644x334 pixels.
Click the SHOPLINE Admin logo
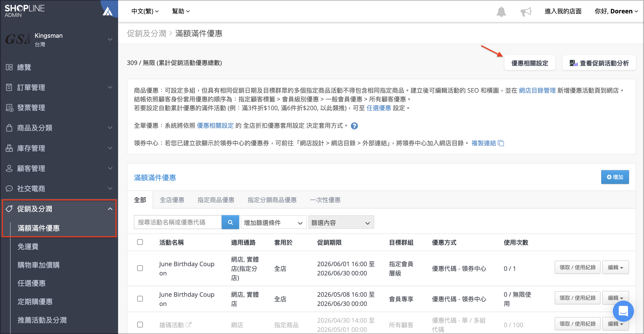coord(25,11)
